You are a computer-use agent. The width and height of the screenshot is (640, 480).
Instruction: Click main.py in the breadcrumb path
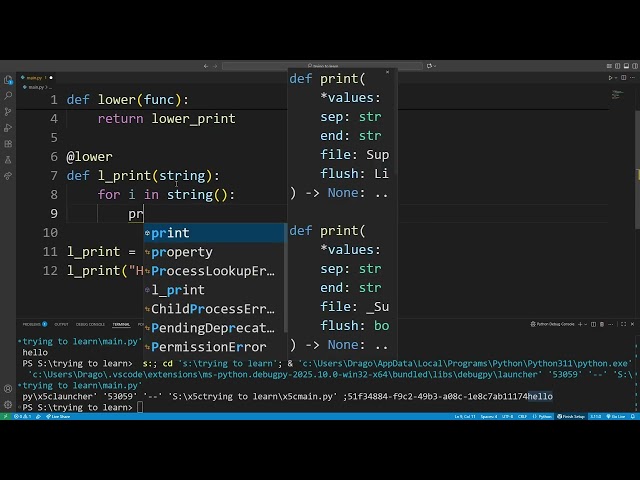coord(36,87)
